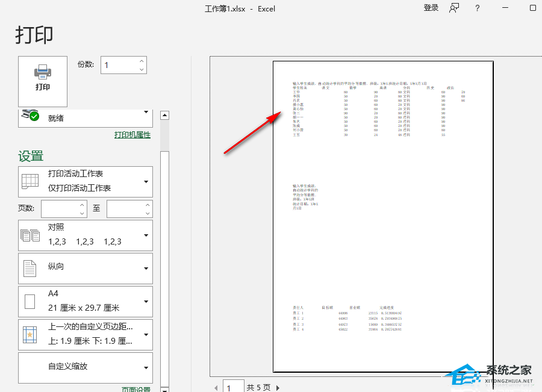Open the 对照 collation dropdown
Image resolution: width=542 pixels, height=392 pixels.
click(86, 235)
